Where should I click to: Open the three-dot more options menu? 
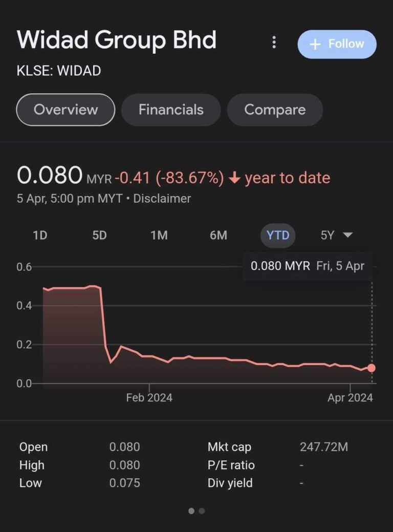[274, 42]
